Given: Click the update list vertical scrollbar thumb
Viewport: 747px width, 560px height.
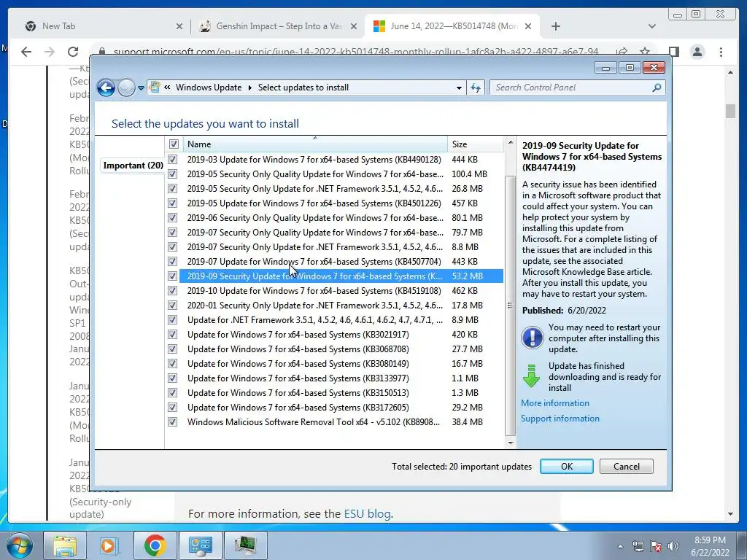Looking at the screenshot, I should [x=510, y=306].
